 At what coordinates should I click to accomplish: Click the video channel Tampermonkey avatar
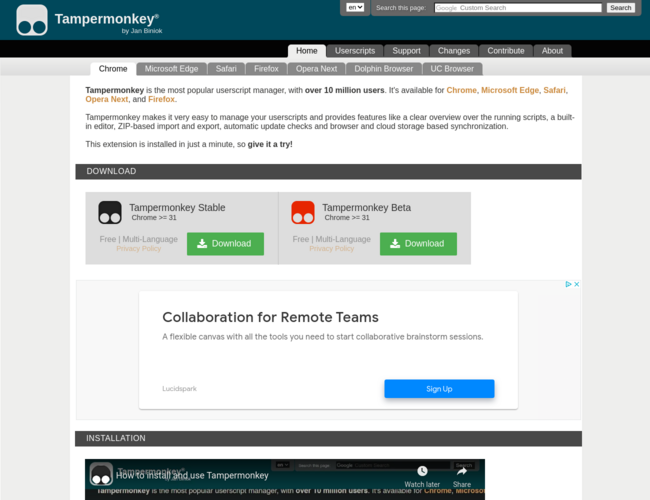pos(101,474)
